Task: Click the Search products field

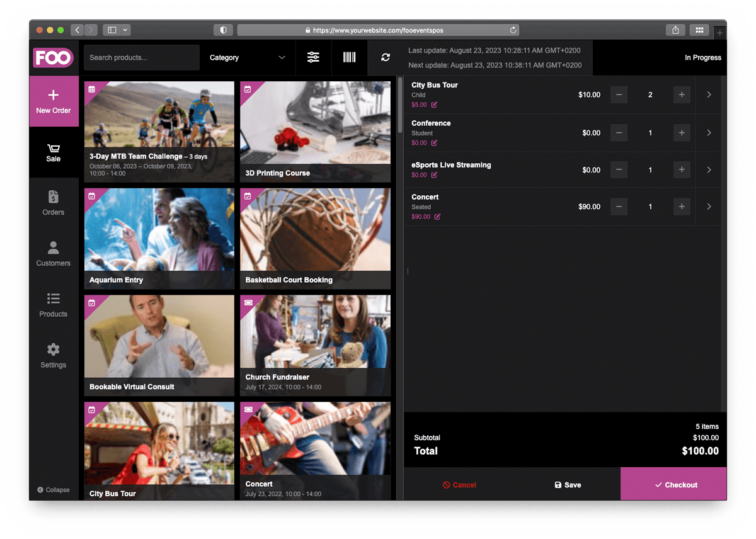Action: click(142, 57)
